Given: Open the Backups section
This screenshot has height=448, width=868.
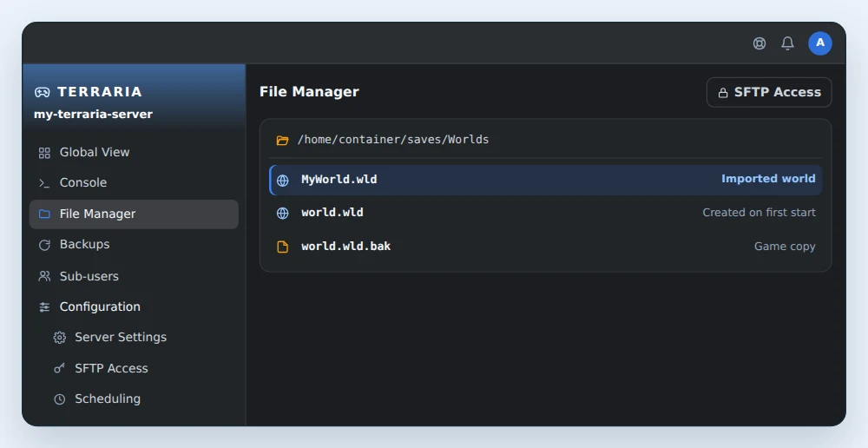Looking at the screenshot, I should tap(134, 244).
